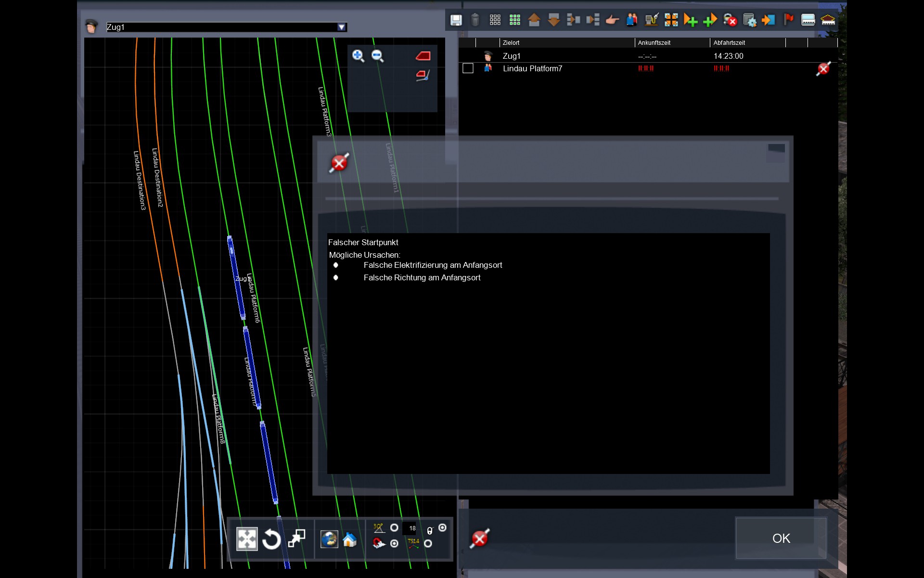Click the red flag toolbar icon
924x578 pixels.
[x=788, y=20]
